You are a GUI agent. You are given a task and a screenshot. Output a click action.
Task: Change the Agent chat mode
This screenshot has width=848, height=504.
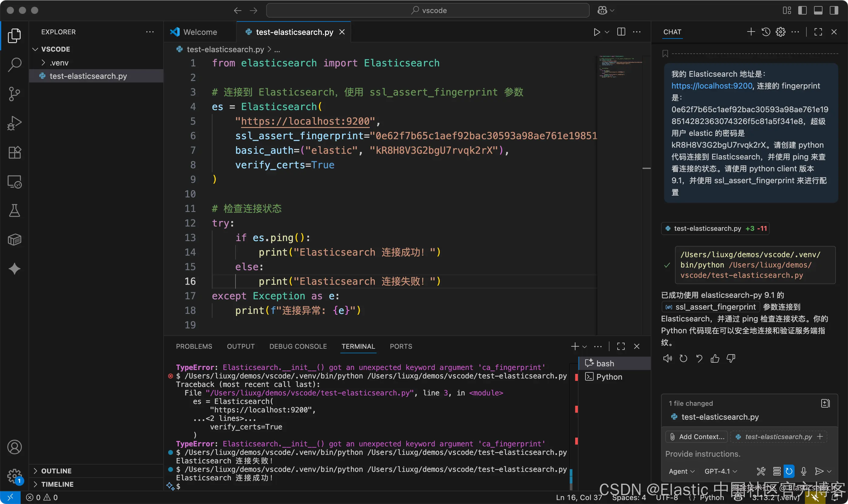pos(681,471)
